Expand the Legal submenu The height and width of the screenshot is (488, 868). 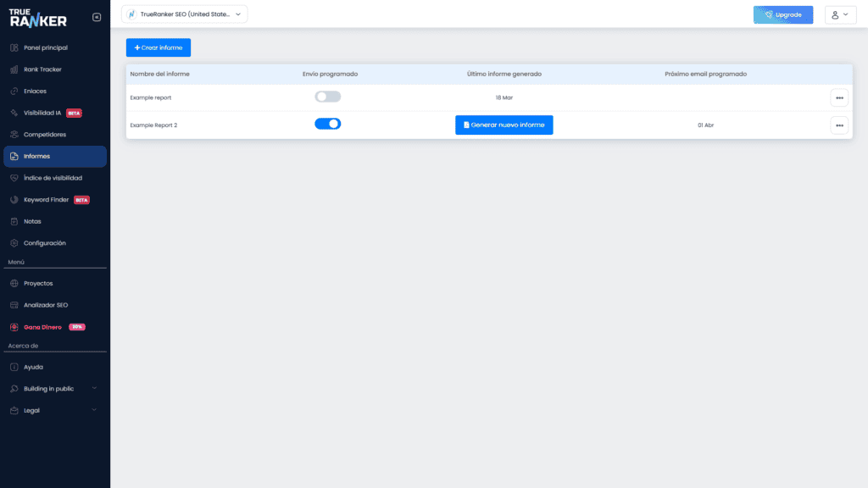pyautogui.click(x=93, y=410)
